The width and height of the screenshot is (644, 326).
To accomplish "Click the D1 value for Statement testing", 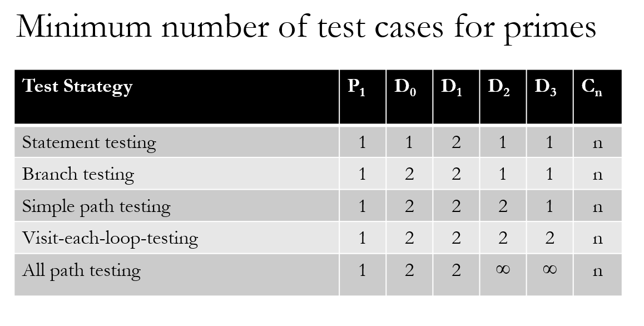I will [456, 142].
